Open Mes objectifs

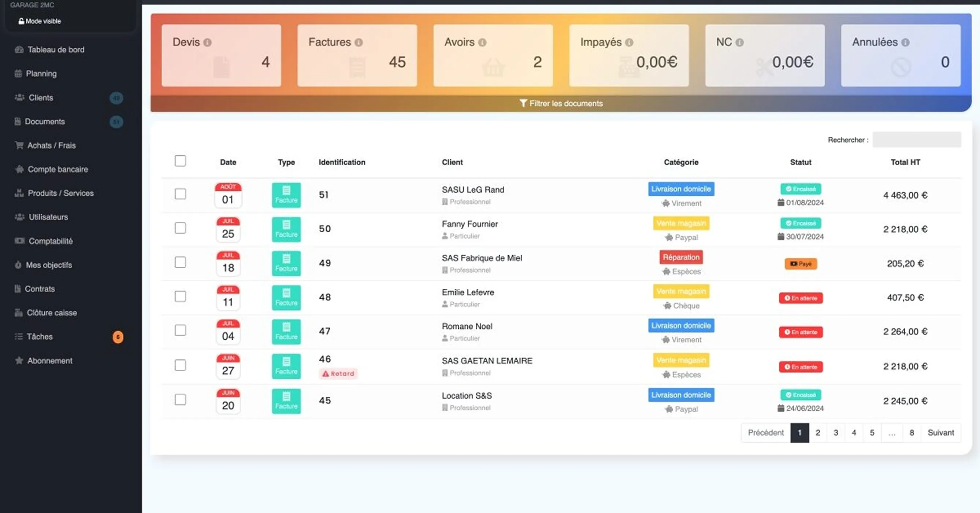[x=49, y=265]
